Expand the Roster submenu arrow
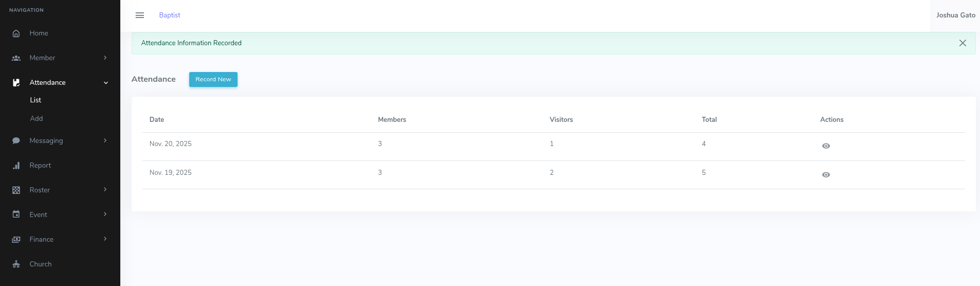Image resolution: width=980 pixels, height=286 pixels. (x=105, y=189)
